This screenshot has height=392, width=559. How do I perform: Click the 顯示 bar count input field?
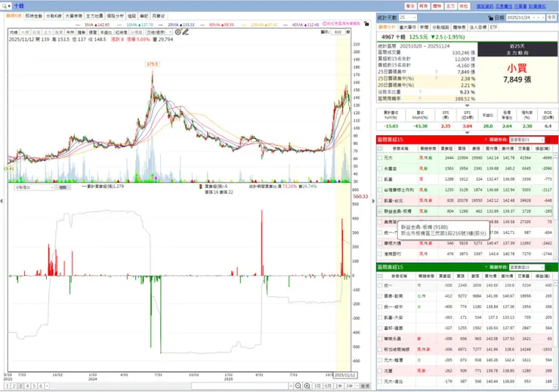338,32
